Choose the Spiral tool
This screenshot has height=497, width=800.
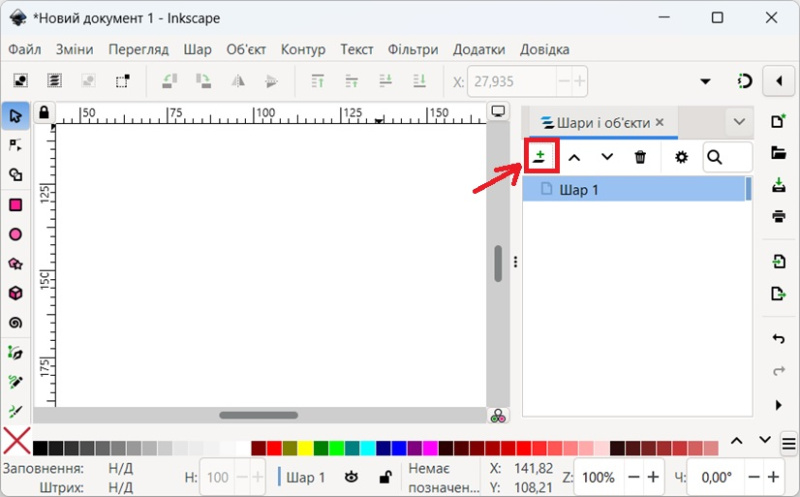tap(15, 322)
